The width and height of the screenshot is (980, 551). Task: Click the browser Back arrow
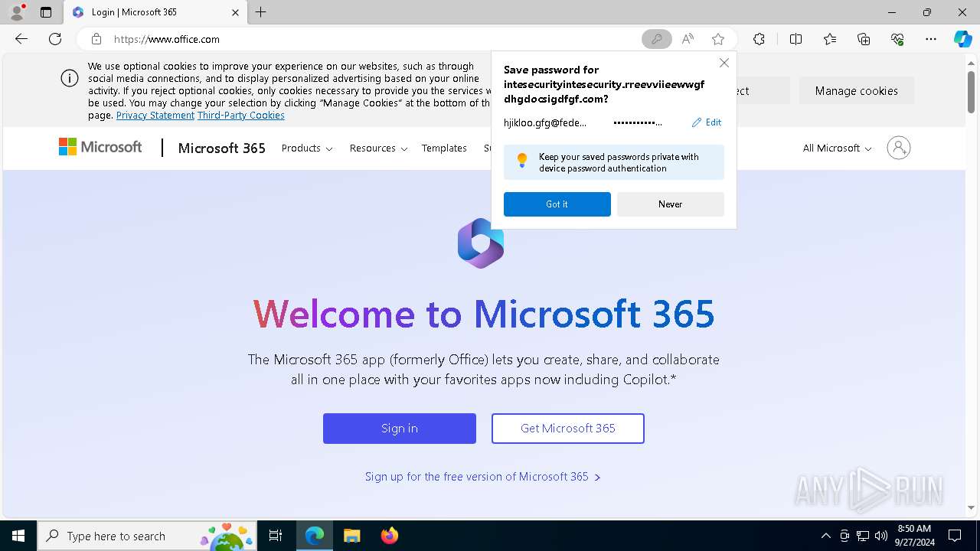coord(21,39)
